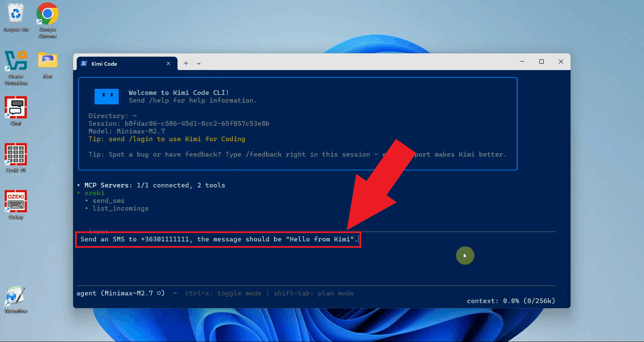Minimize the terminal window

(x=522, y=61)
